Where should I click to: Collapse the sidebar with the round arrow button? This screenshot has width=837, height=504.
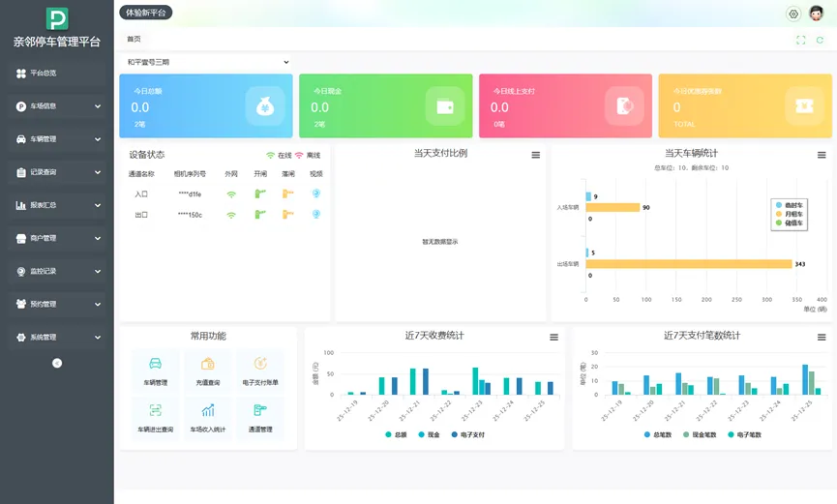click(x=57, y=363)
